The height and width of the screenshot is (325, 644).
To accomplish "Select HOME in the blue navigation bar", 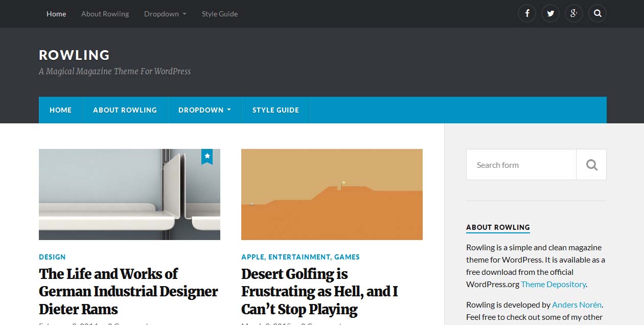I will pyautogui.click(x=61, y=110).
